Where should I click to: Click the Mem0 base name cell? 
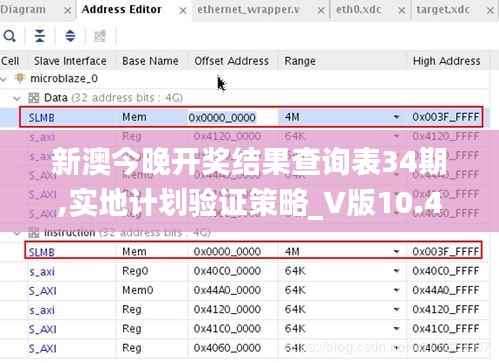point(138,290)
